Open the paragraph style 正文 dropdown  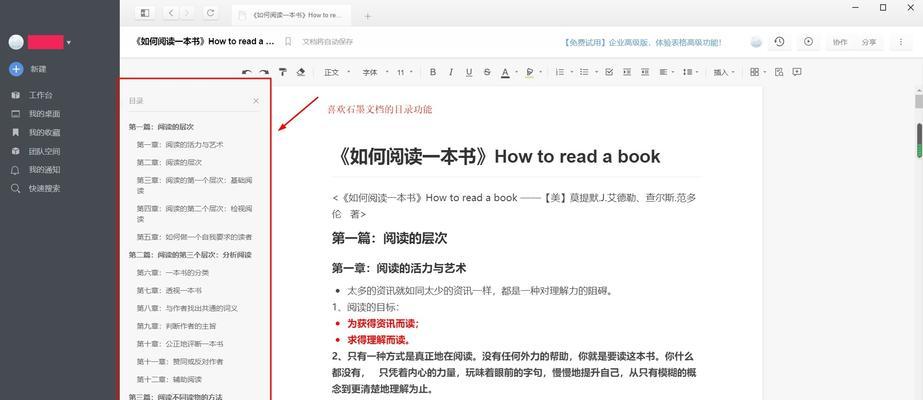click(x=337, y=72)
